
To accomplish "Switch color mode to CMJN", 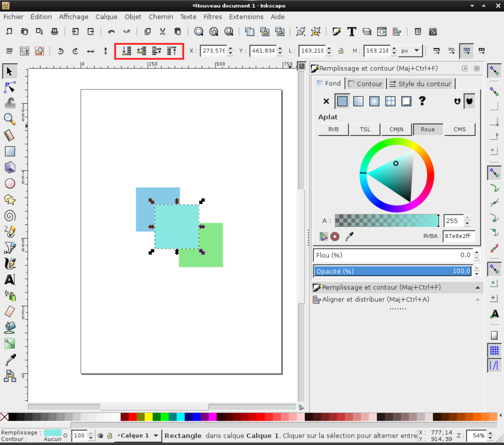I will [x=396, y=129].
